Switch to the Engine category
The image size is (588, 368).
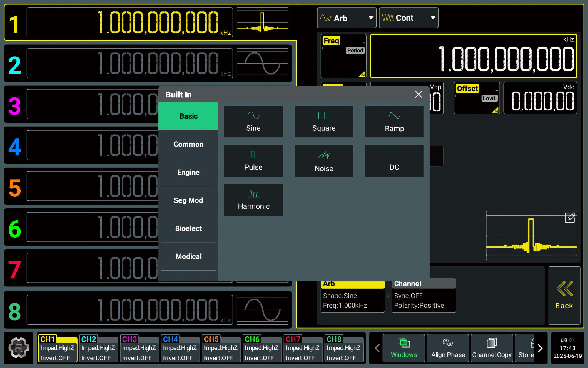click(x=188, y=172)
